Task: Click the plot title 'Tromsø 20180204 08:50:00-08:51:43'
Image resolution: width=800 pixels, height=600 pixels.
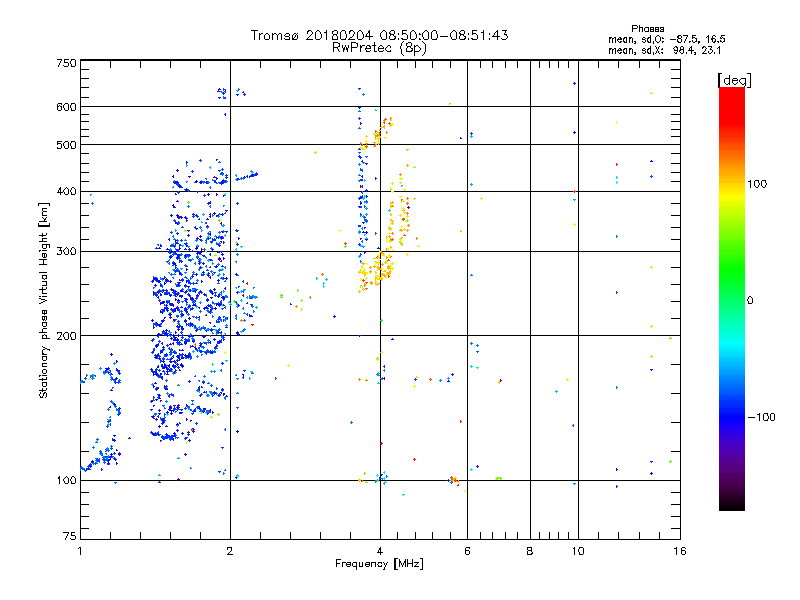Action: pyautogui.click(x=379, y=35)
